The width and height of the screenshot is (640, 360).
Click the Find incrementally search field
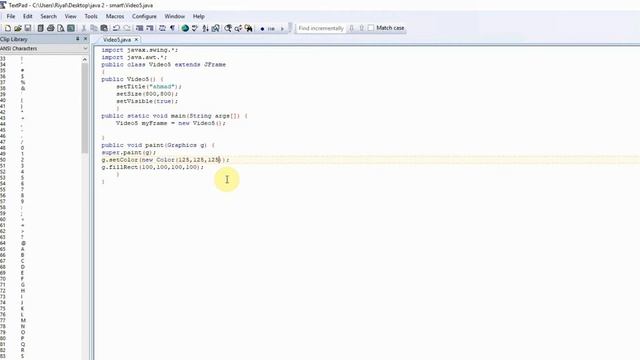tap(321, 28)
